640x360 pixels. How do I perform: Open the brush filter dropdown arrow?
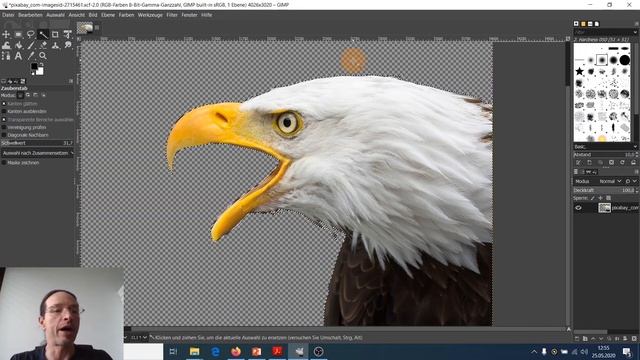[635, 32]
